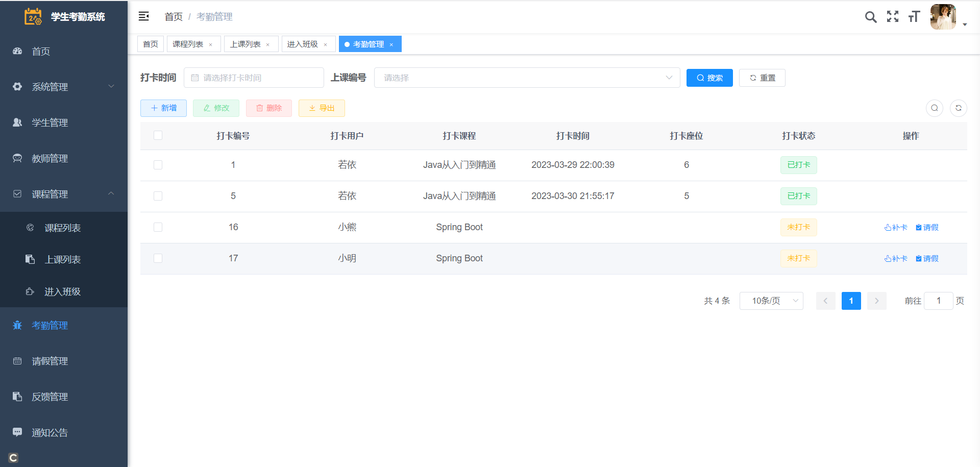Screen dimensions: 980x467
Task: Check the row with 打卡编号 16
Action: 158,227
